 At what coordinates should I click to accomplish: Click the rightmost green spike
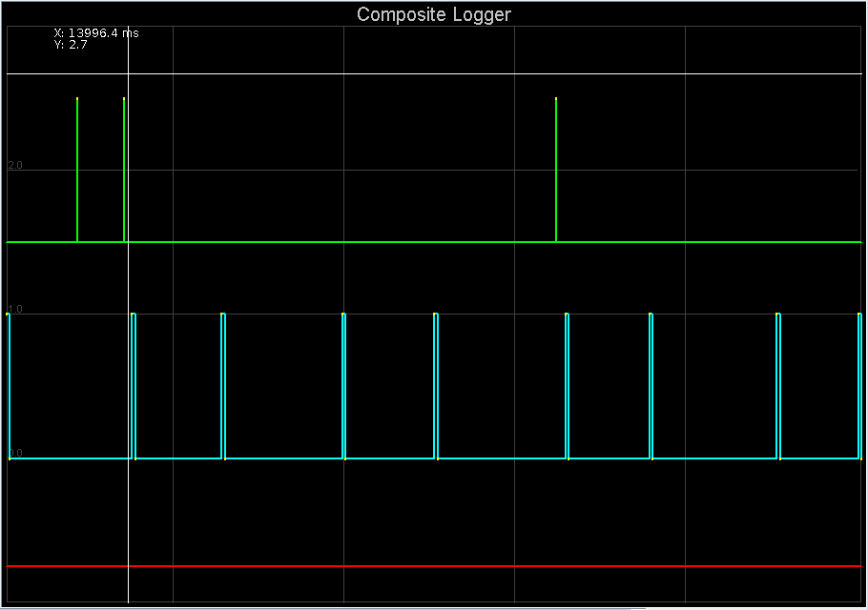[x=556, y=170]
